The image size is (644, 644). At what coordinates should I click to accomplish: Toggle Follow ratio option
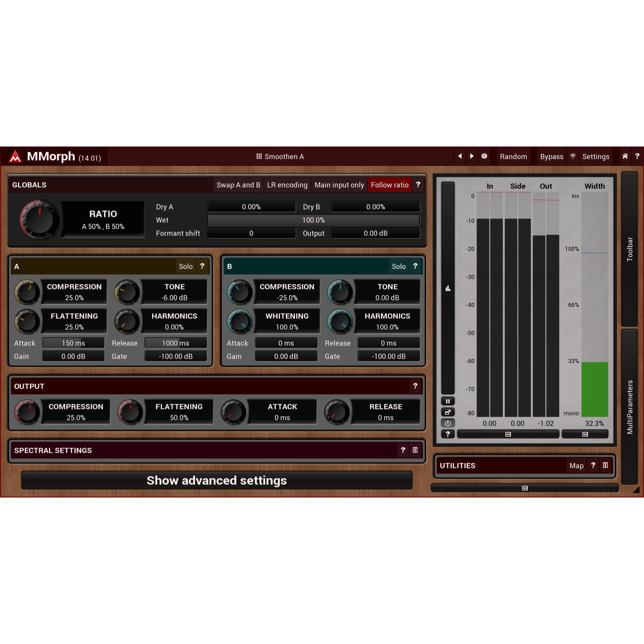click(x=390, y=185)
